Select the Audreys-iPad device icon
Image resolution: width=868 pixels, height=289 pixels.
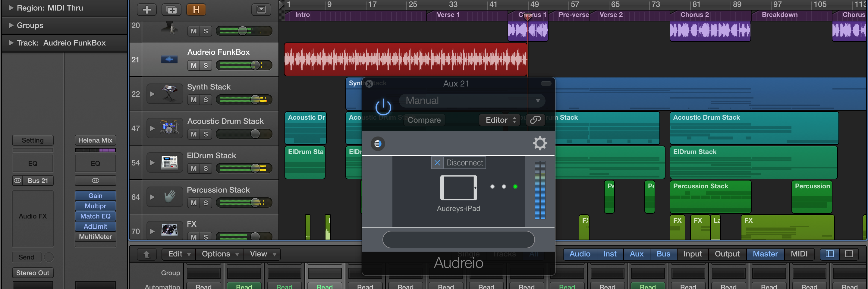coord(459,188)
